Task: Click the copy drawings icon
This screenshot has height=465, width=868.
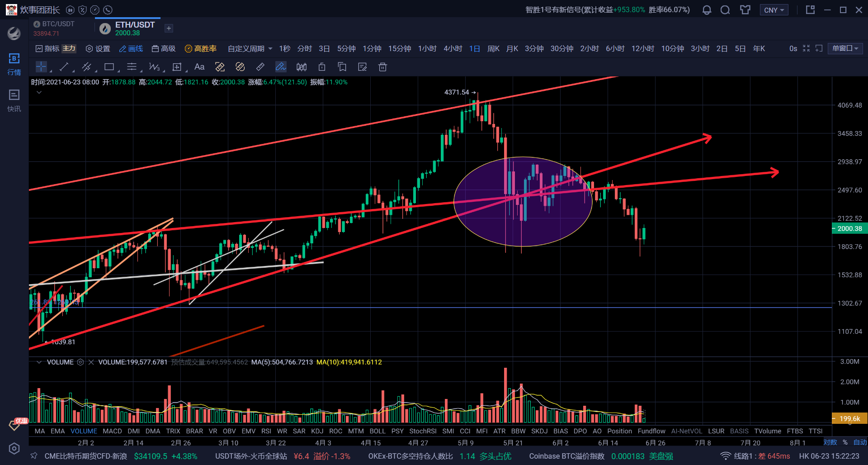Action: (x=342, y=67)
